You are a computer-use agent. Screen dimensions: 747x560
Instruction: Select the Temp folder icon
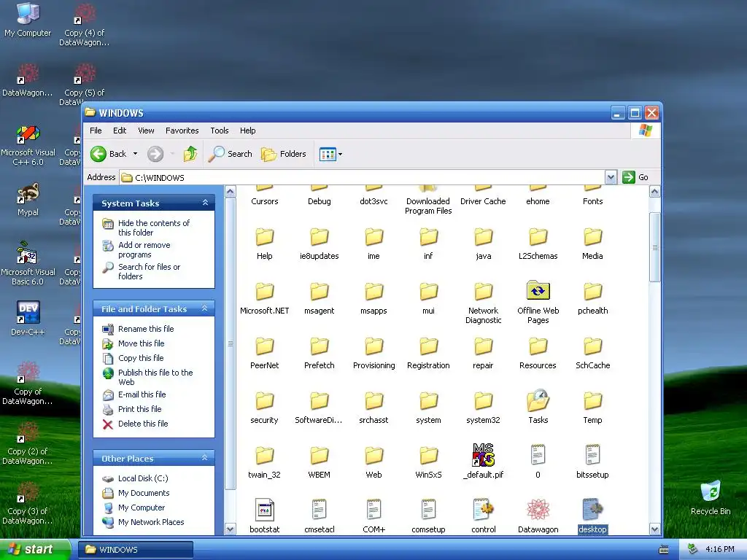[592, 400]
